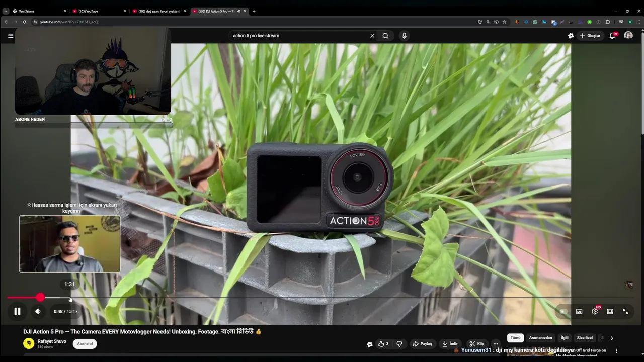Open the player settings gear
The width and height of the screenshot is (644, 362).
(x=595, y=311)
